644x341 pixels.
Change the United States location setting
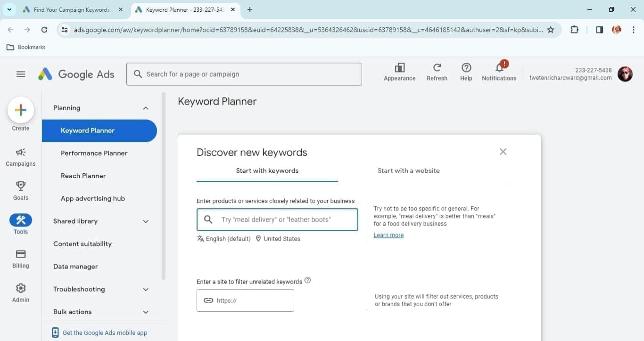coord(278,239)
